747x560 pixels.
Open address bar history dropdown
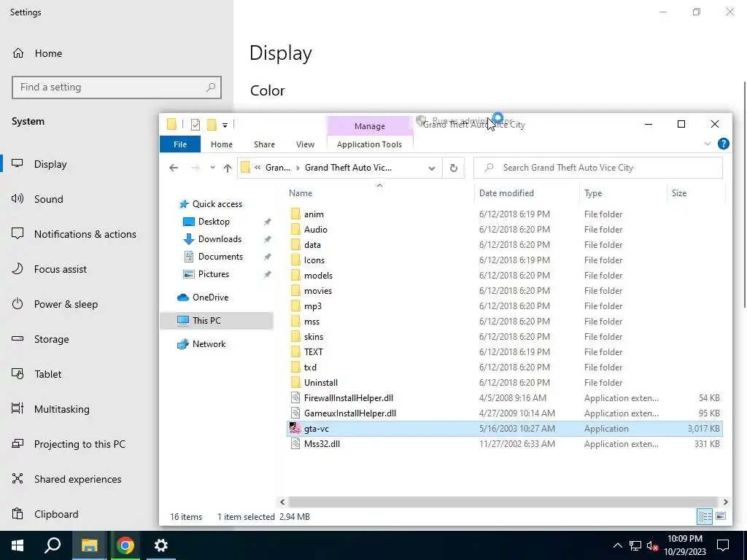point(432,168)
